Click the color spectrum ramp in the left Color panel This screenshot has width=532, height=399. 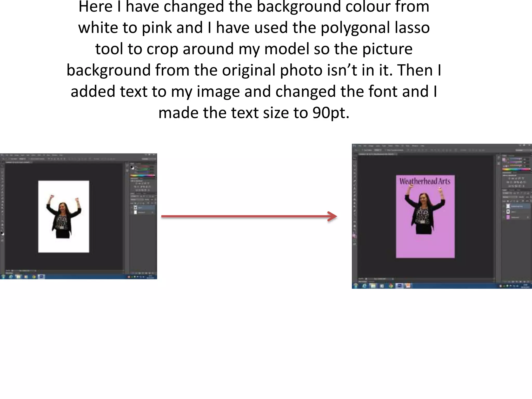[x=143, y=175]
